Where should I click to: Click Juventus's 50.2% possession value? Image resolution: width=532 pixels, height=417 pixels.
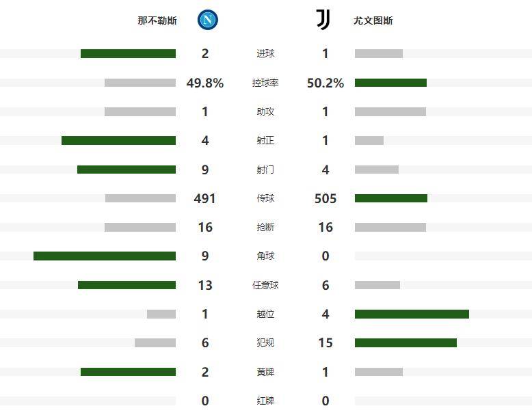[x=325, y=83]
